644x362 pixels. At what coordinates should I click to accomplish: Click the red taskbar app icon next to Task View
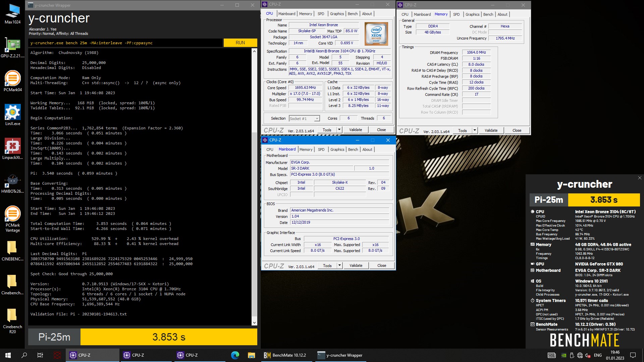click(x=57, y=355)
